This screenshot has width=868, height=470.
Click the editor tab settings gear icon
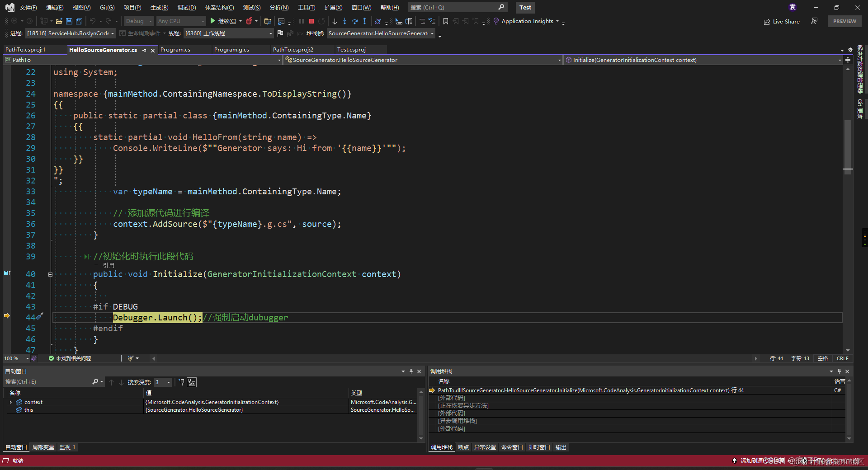(x=850, y=50)
